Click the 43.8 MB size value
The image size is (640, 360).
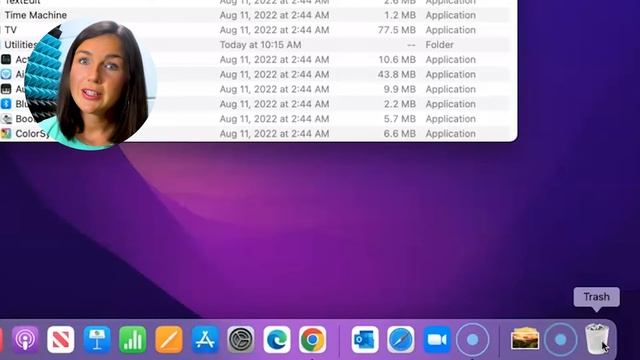(397, 74)
